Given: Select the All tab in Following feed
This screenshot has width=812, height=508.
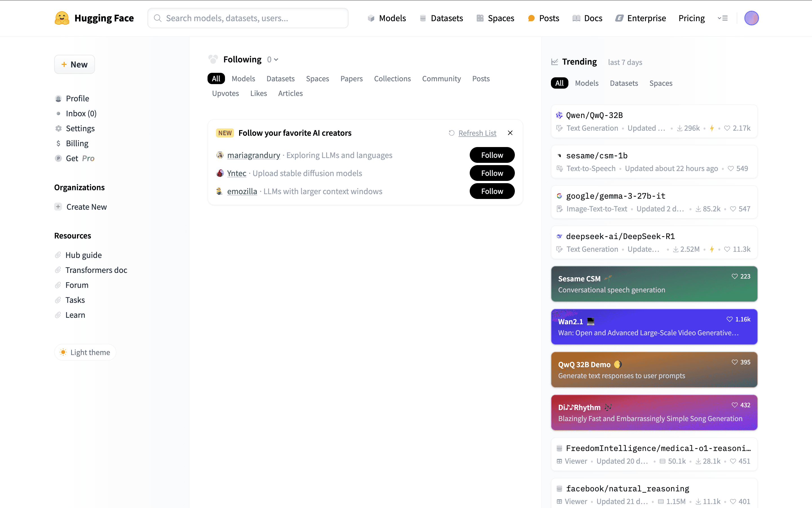Looking at the screenshot, I should [x=216, y=79].
